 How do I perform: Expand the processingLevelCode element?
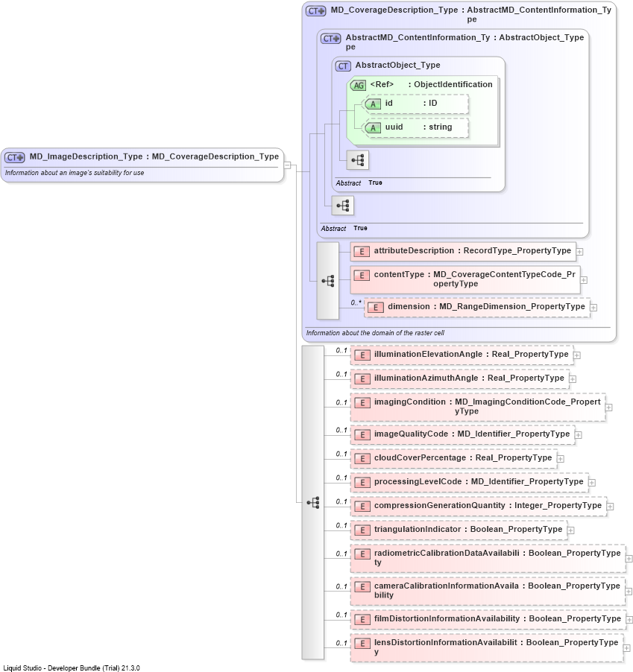(592, 483)
